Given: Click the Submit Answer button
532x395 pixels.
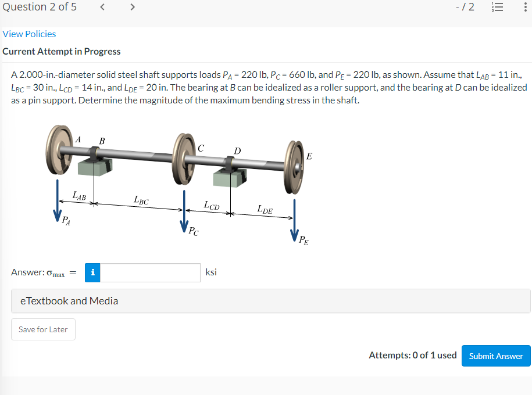Looking at the screenshot, I should (496, 355).
